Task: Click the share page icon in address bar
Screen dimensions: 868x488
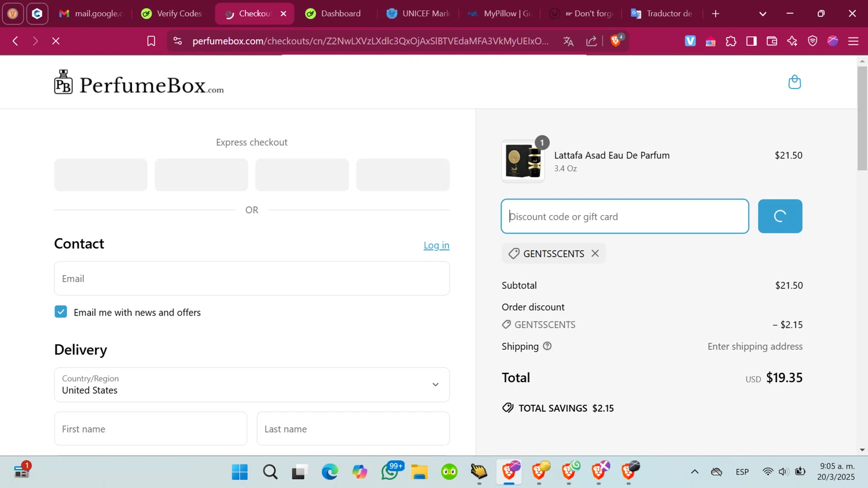Action: click(x=591, y=41)
